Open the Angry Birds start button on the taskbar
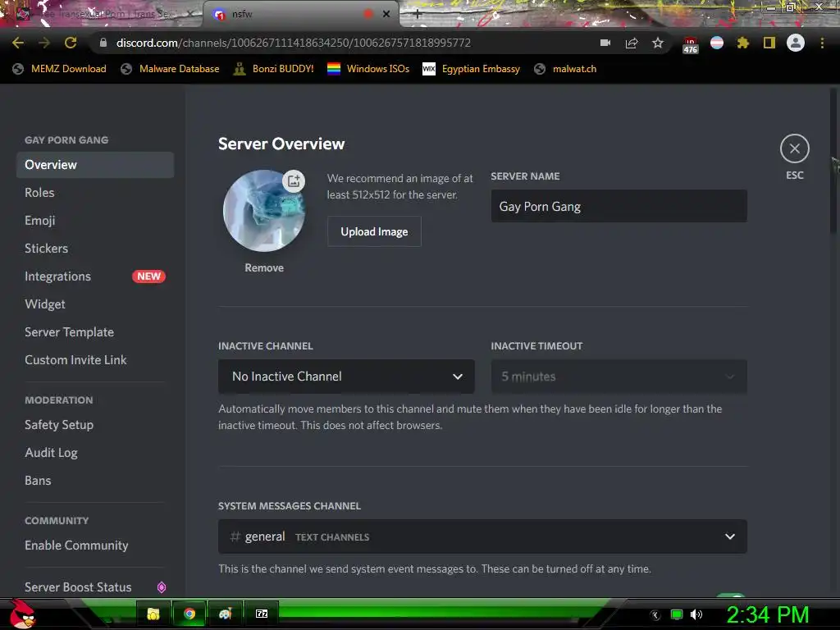Screen dimensions: 840x630 point(22,614)
